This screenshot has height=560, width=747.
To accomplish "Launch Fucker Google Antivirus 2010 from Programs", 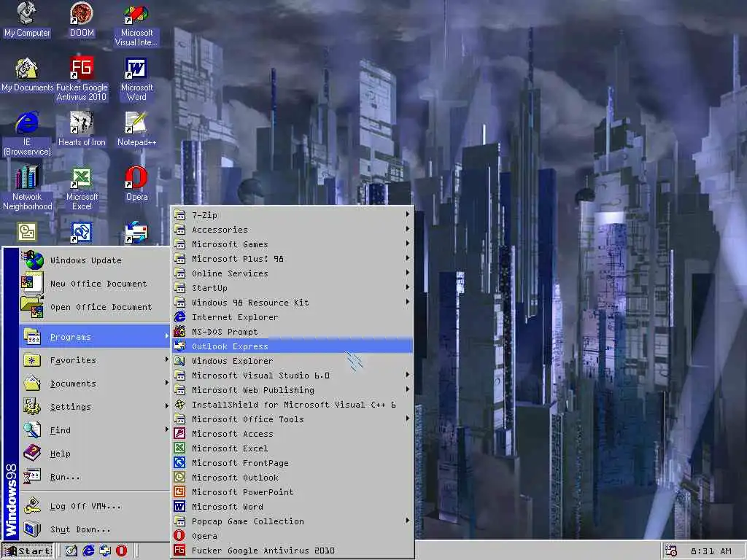I will pos(293,551).
